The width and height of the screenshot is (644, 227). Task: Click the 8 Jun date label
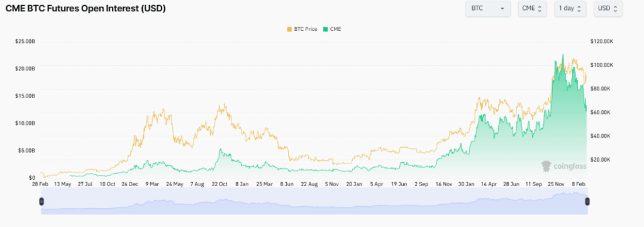(x=287, y=184)
